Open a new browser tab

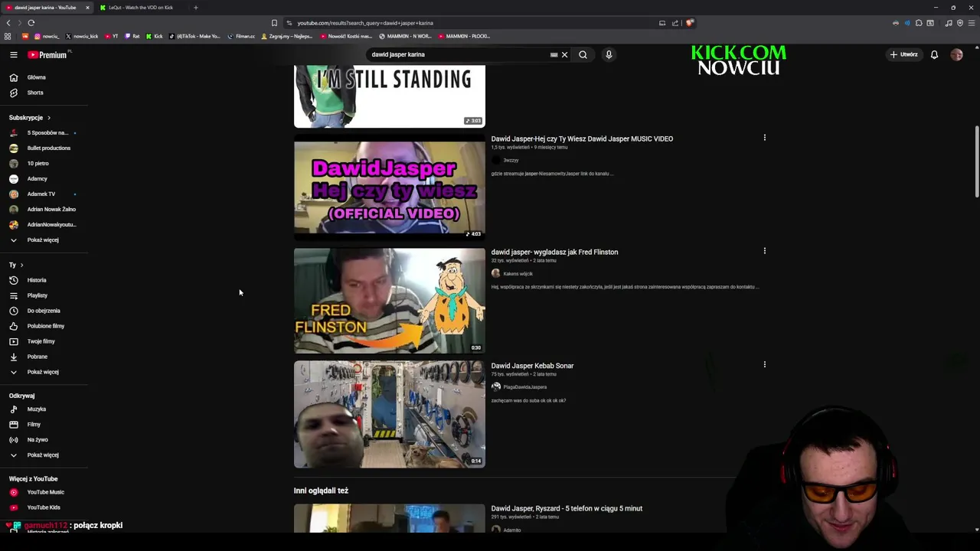195,8
